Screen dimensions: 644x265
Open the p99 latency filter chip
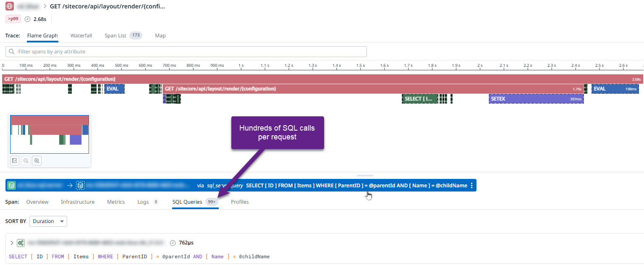coord(12,19)
